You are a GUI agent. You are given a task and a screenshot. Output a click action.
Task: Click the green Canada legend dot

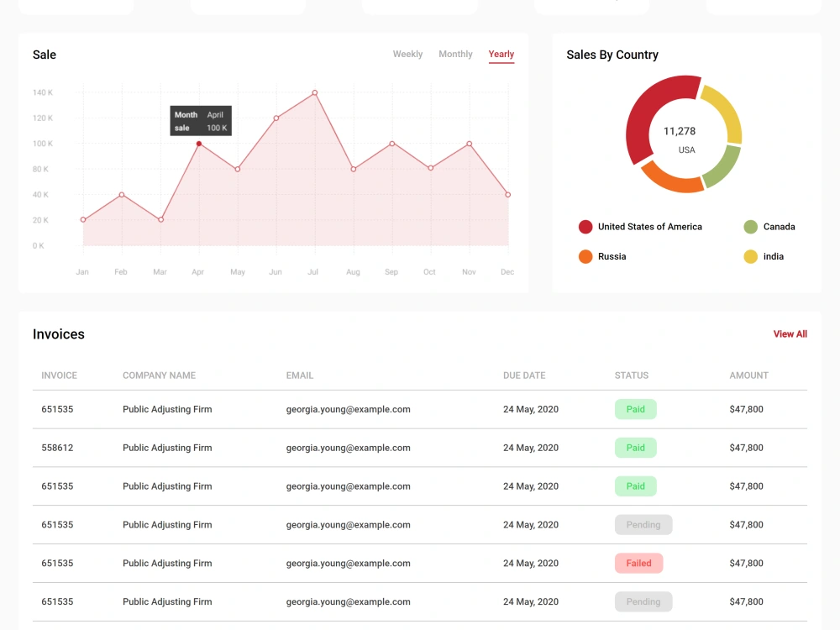coord(750,227)
